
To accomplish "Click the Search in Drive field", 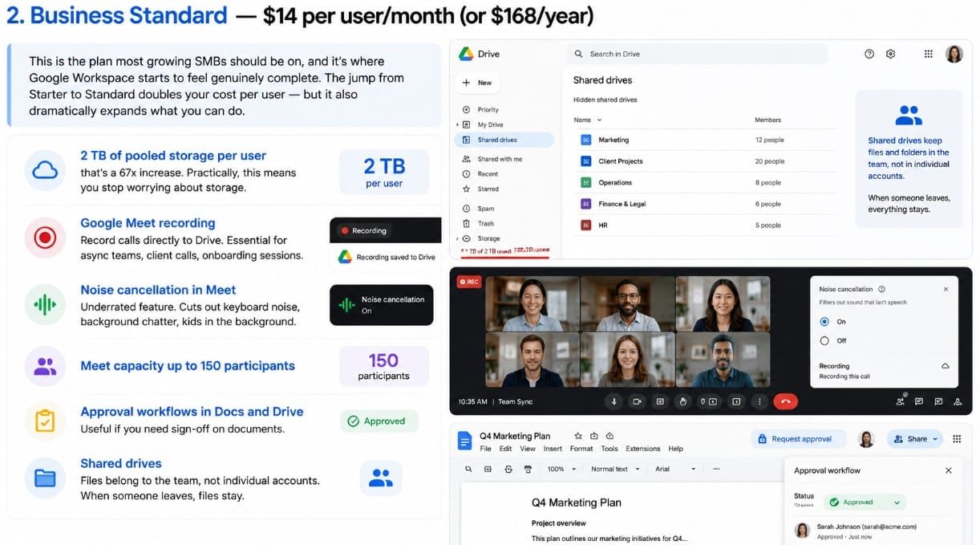I will 696,54.
